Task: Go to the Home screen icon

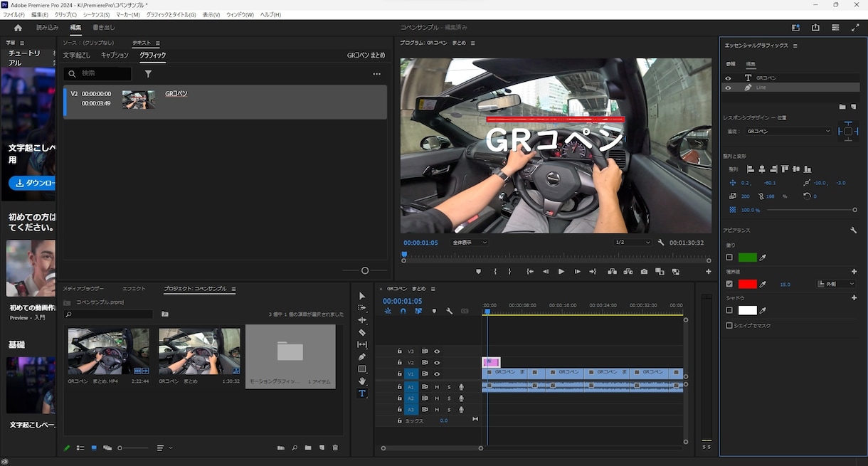Action: (x=18, y=28)
